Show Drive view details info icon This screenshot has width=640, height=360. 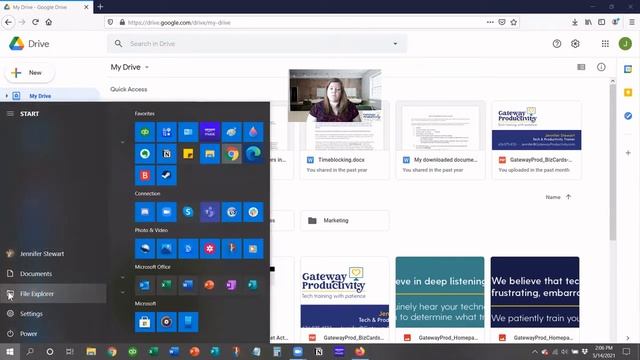(x=601, y=67)
